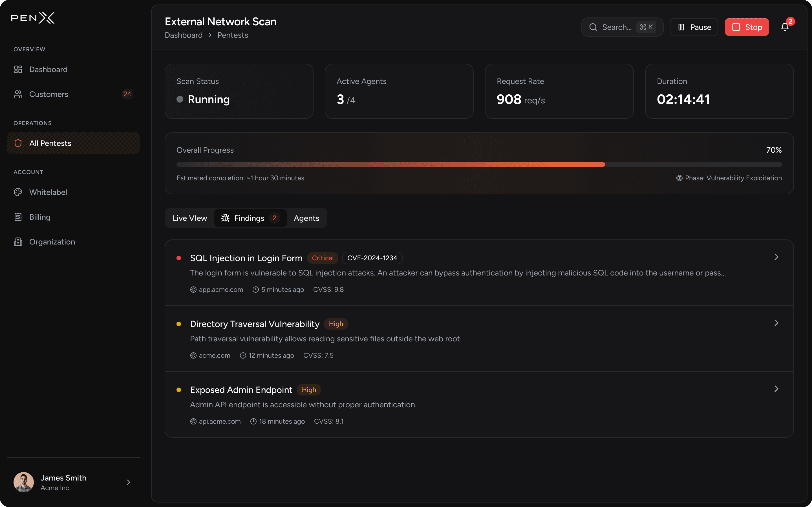Click the Whitelabel palette icon
Image resolution: width=812 pixels, height=507 pixels.
[18, 192]
